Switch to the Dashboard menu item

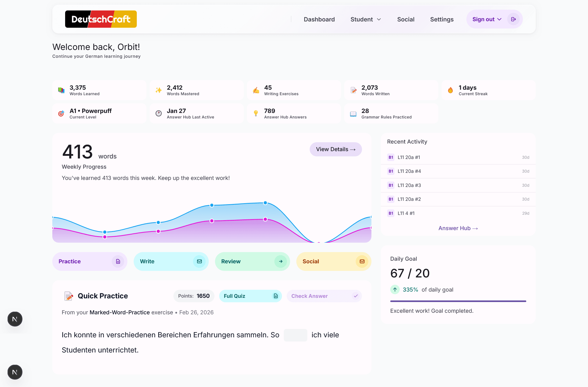click(x=319, y=19)
